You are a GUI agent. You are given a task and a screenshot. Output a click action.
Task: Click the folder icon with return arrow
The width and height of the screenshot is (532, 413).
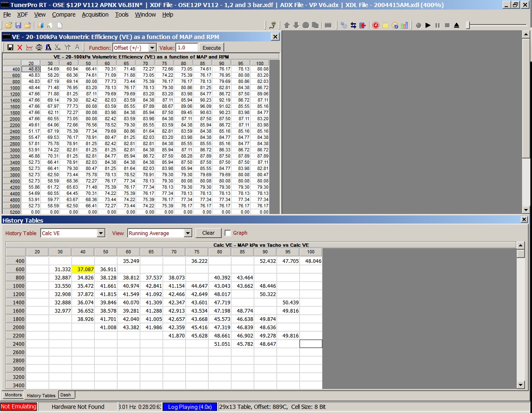tap(27, 26)
